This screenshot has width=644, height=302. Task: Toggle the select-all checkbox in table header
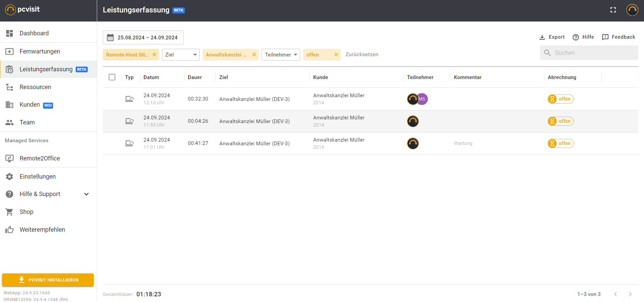coord(112,77)
